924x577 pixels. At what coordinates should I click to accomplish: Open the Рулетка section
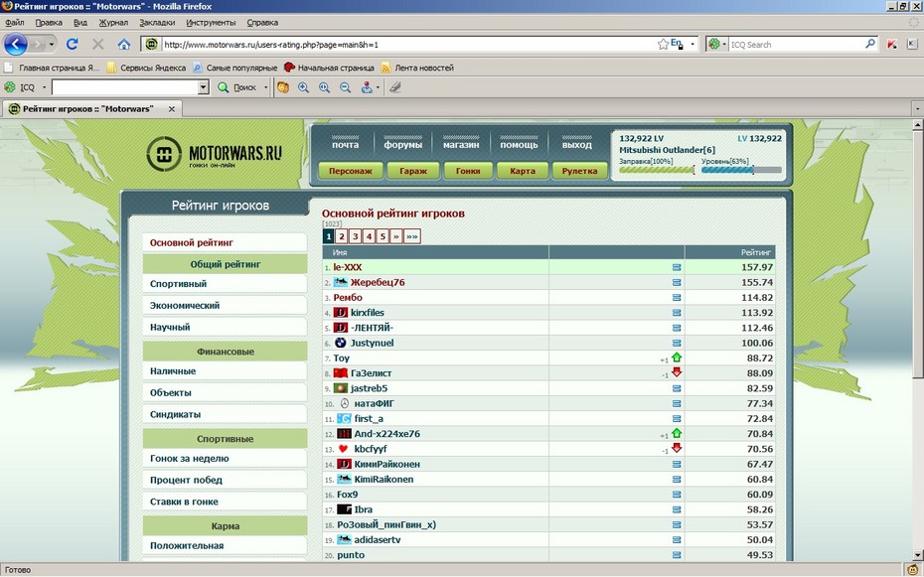point(579,171)
